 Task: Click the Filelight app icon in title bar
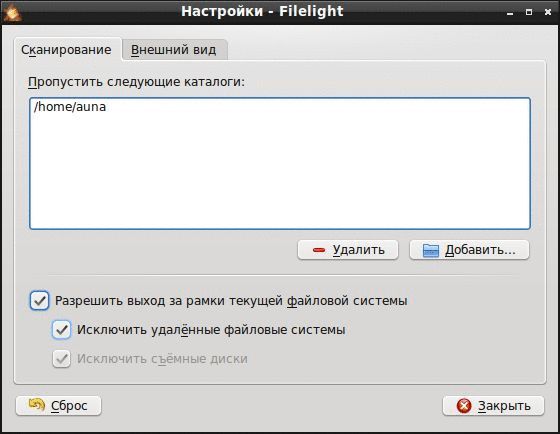pos(13,13)
